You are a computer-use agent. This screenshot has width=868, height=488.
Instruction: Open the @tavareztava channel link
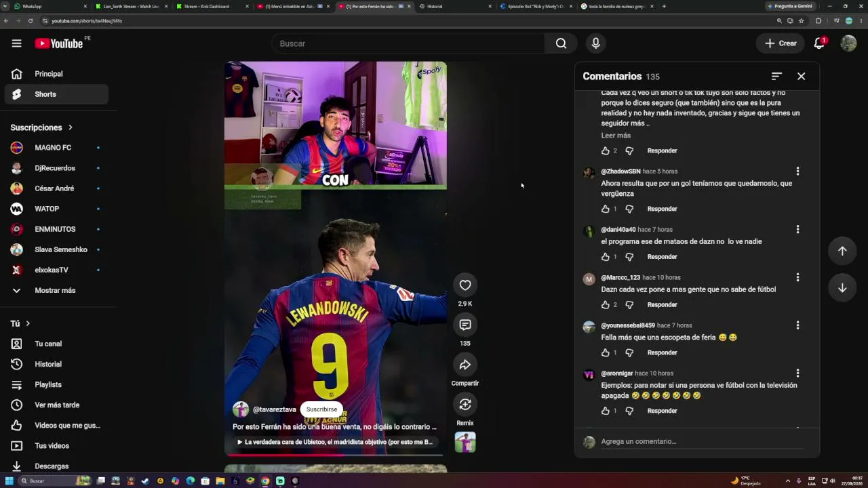[275, 409]
